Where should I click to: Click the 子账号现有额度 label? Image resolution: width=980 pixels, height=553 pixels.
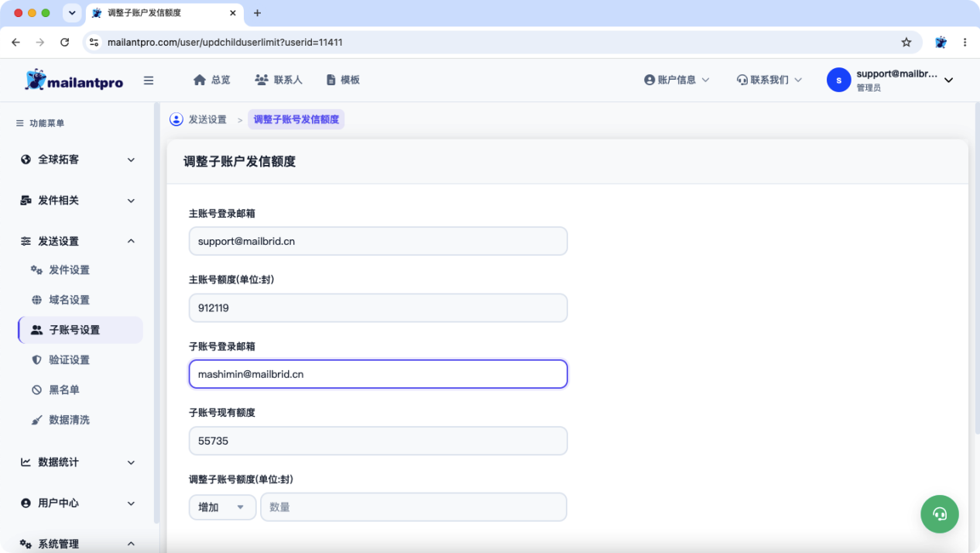coord(222,413)
